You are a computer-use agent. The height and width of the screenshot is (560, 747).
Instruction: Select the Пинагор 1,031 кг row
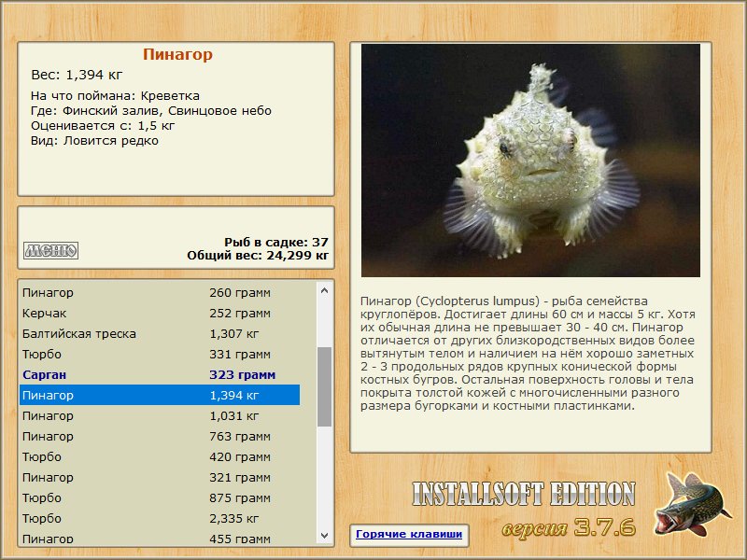(160, 415)
